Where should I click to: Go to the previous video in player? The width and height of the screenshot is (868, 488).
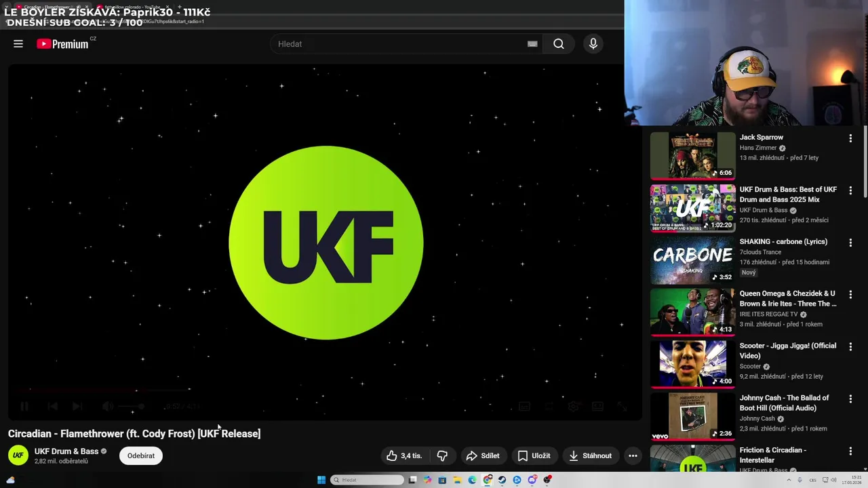click(x=52, y=406)
